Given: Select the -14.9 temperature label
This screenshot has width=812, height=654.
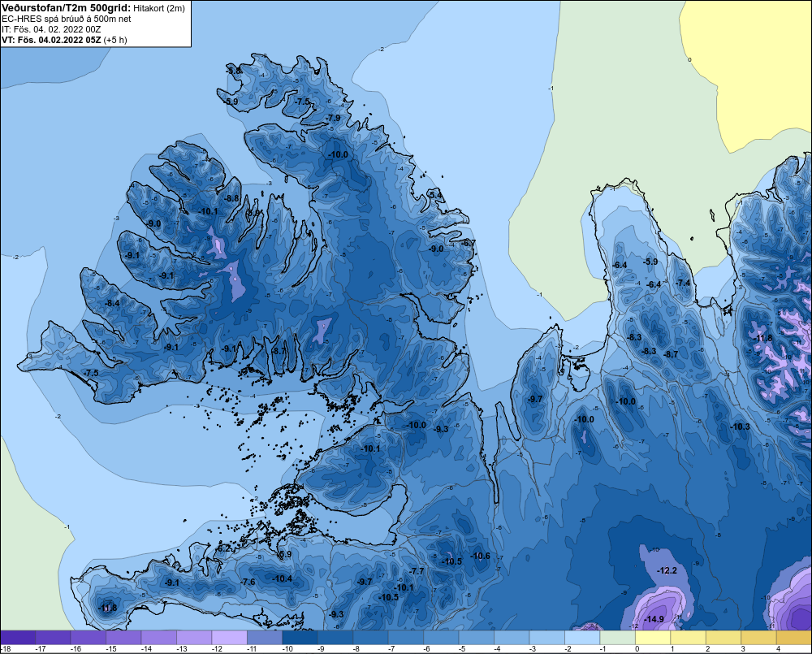Looking at the screenshot, I should pyautogui.click(x=654, y=619).
